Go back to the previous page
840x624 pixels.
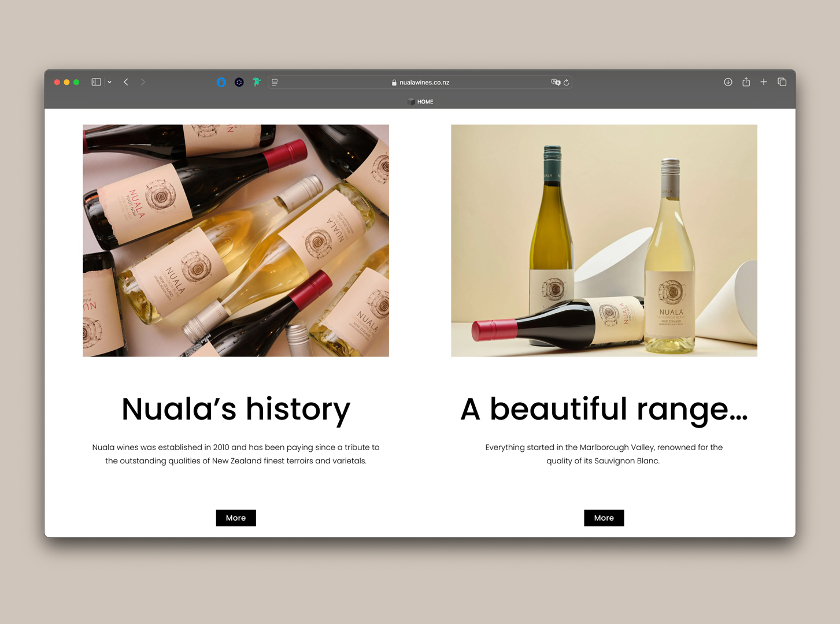(x=126, y=82)
